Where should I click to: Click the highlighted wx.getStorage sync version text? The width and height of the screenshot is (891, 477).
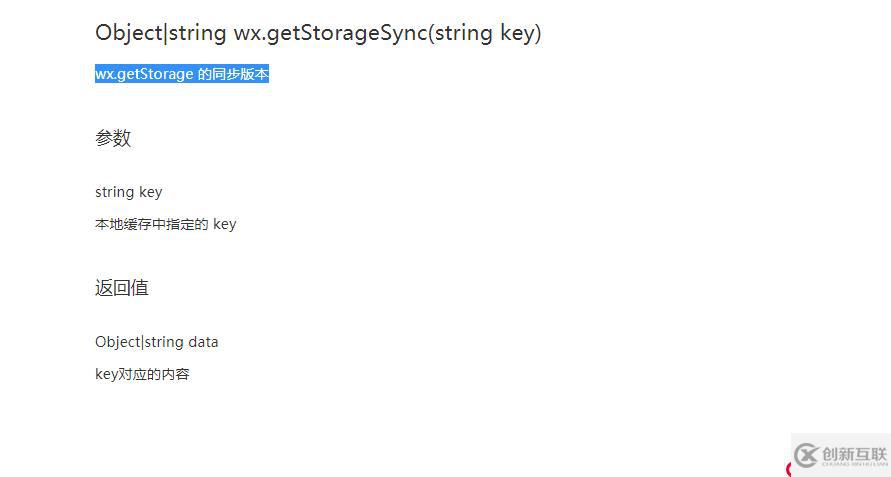(182, 74)
